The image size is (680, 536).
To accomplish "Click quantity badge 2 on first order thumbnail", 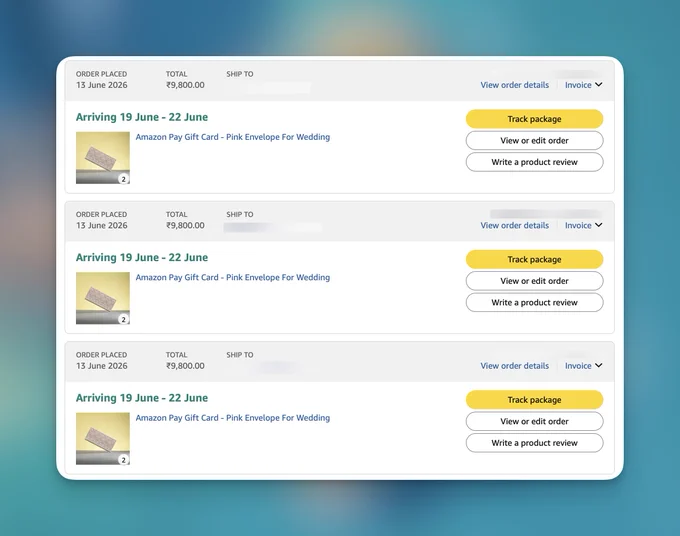I will click(x=124, y=179).
